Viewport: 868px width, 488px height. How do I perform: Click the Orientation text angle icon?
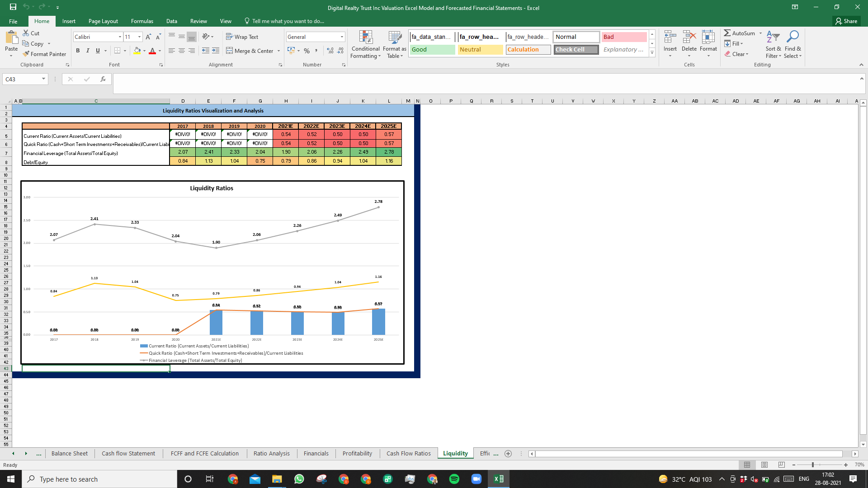[206, 37]
